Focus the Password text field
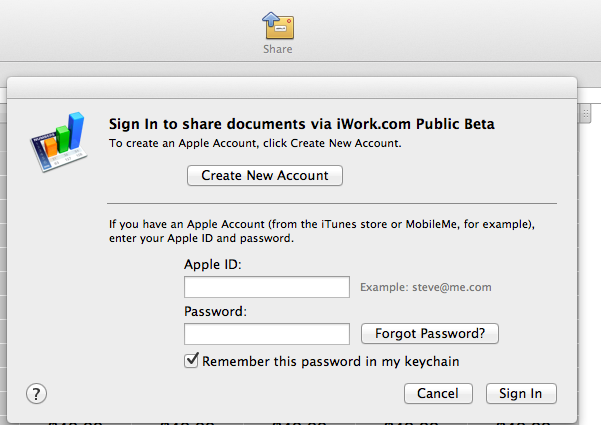 tap(267, 334)
